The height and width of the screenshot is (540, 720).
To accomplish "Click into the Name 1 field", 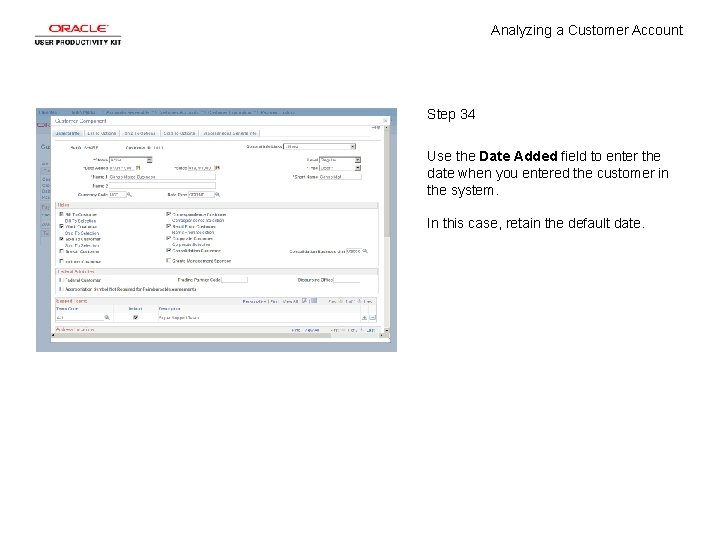I will 162,177.
